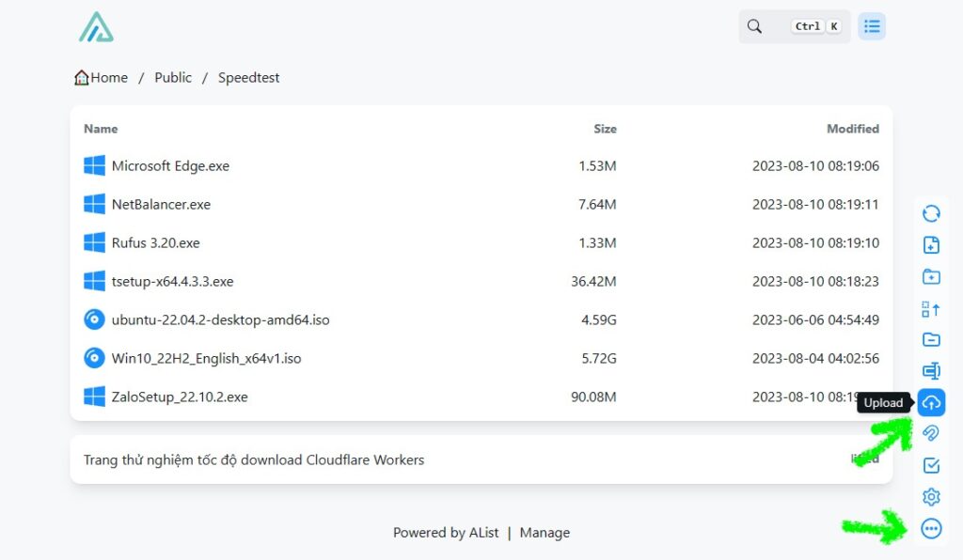Toggle the file selection checkbox mode

[x=931, y=465]
